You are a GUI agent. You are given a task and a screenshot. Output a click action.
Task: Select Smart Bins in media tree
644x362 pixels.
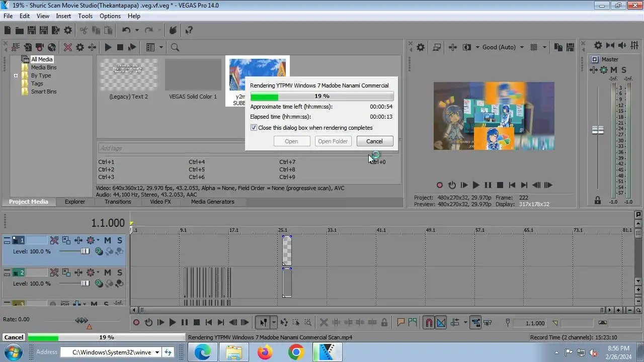point(44,92)
